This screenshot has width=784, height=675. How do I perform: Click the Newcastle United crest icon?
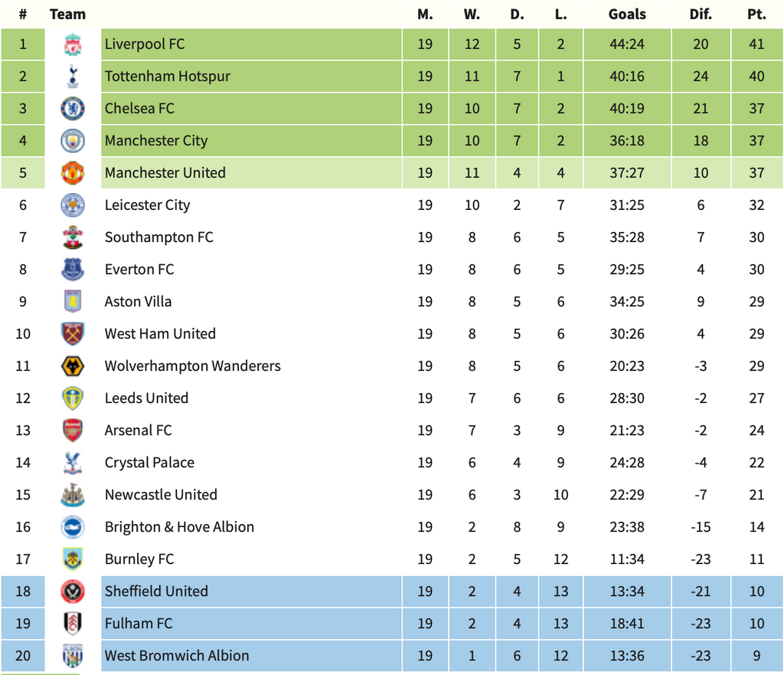[73, 495]
